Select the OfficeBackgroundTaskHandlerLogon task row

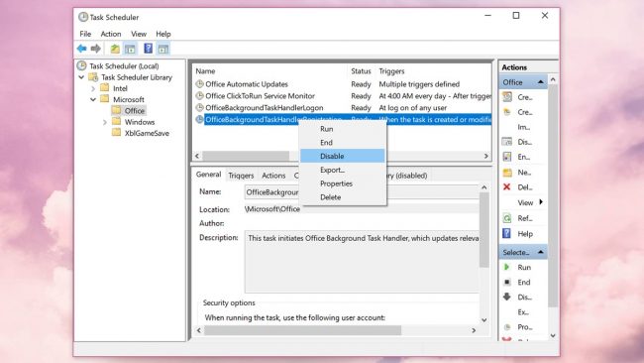[x=342, y=108]
